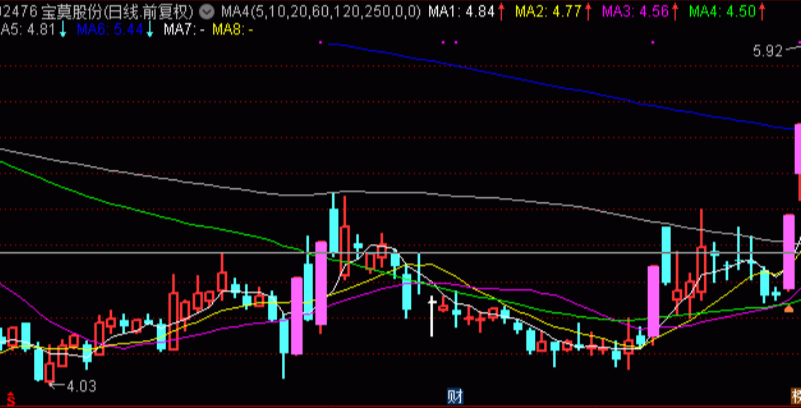
Task: Click the blue MA6: 5.44 value
Action: point(109,30)
